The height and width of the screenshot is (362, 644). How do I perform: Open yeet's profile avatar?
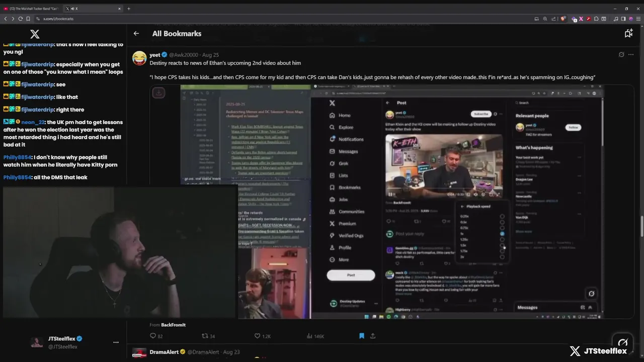(x=139, y=58)
